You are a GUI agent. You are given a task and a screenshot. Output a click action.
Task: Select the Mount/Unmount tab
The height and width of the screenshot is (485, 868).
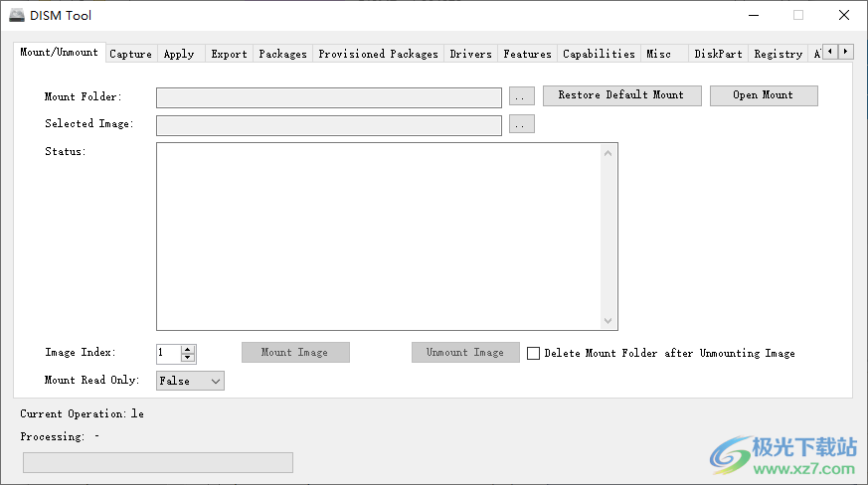click(x=60, y=52)
